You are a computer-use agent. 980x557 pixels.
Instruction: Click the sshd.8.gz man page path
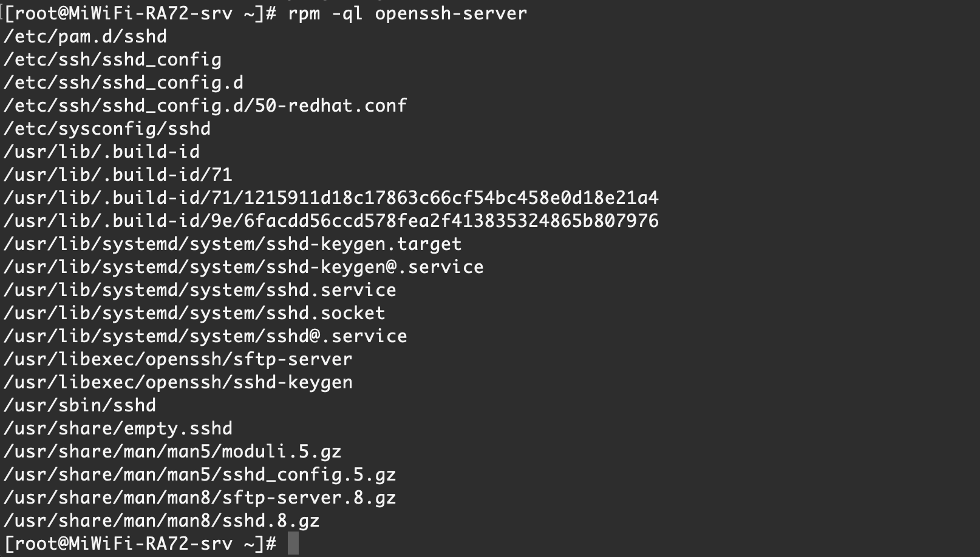coord(162,521)
